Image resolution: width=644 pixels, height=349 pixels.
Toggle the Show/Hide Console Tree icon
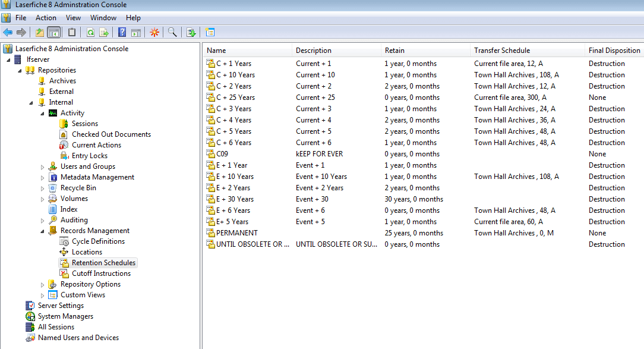point(54,32)
